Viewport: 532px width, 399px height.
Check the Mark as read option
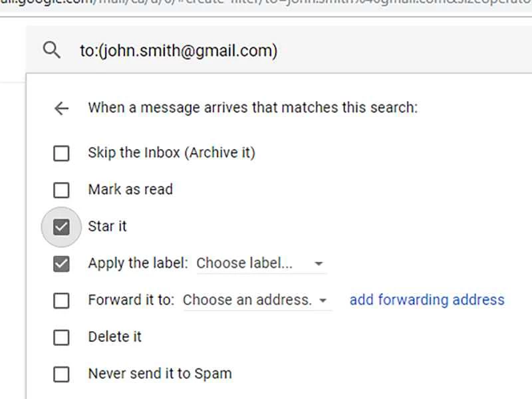(61, 190)
